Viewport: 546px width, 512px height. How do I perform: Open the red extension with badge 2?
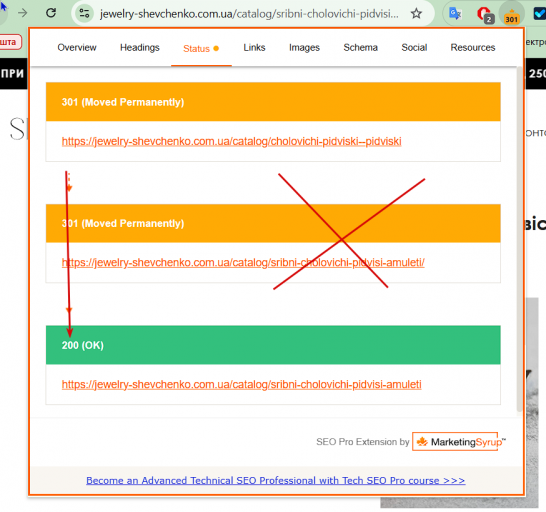tap(484, 14)
